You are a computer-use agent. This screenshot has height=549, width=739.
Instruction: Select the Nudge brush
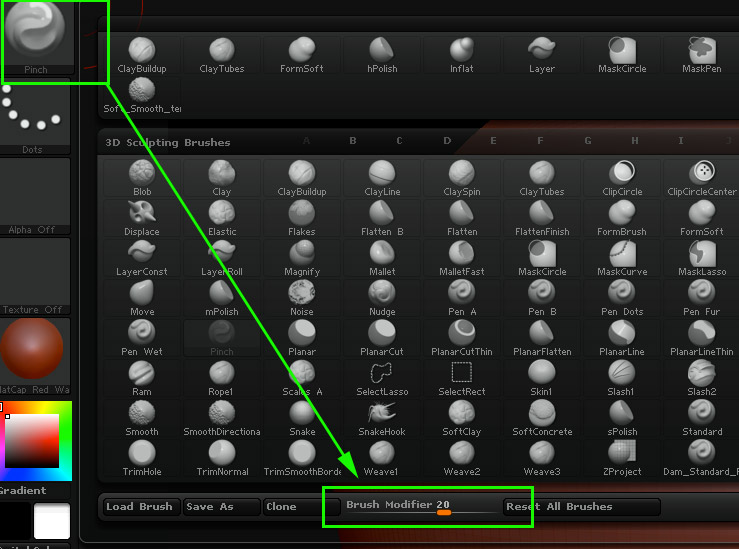click(382, 298)
